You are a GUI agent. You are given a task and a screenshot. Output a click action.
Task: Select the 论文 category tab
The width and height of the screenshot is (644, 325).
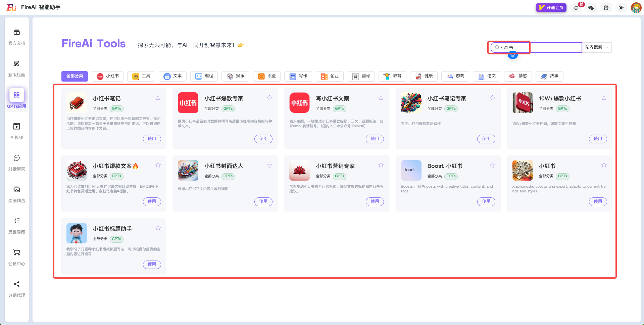[x=487, y=76]
